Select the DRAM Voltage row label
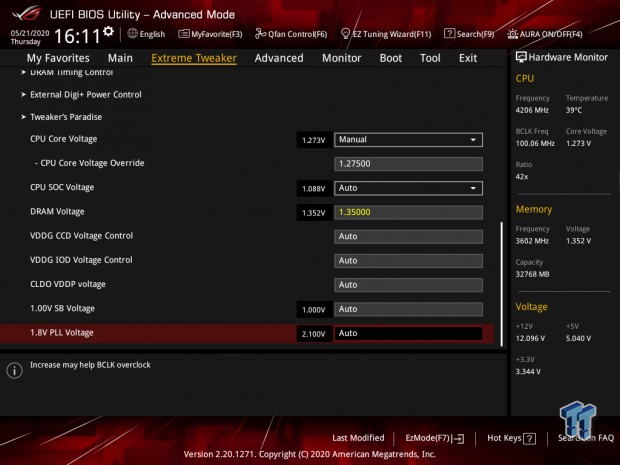 [57, 212]
